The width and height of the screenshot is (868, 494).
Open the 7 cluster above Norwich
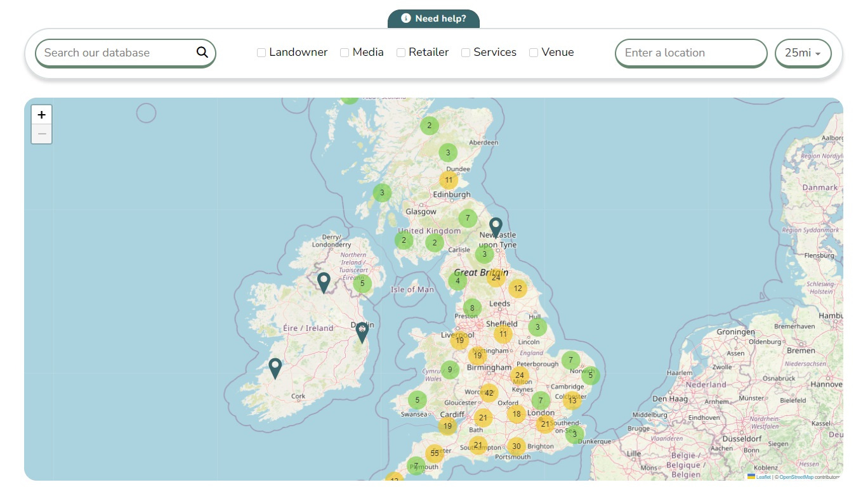570,360
